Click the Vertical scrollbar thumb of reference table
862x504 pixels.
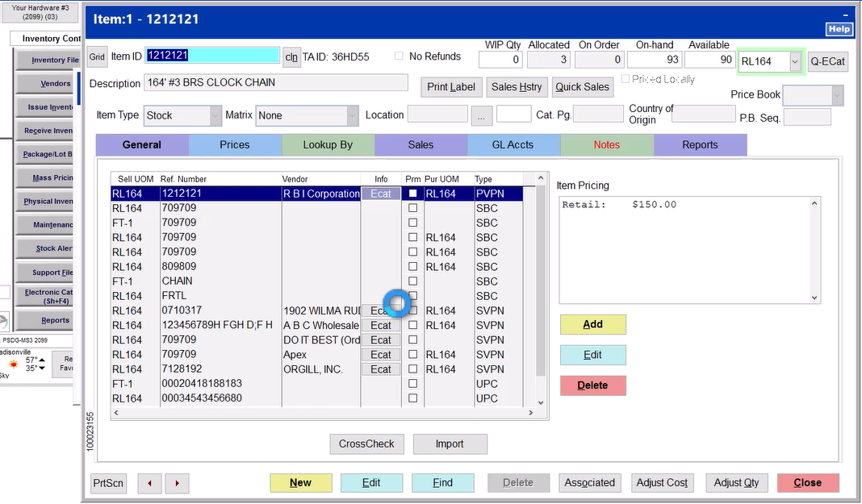[x=541, y=282]
